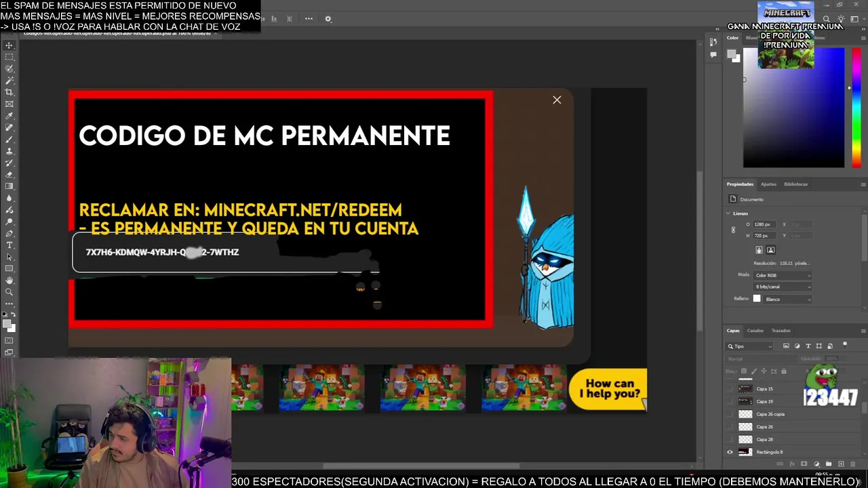This screenshot has width=868, height=488.
Task: Click the foreground color swatch in toolbar
Action: (7, 322)
